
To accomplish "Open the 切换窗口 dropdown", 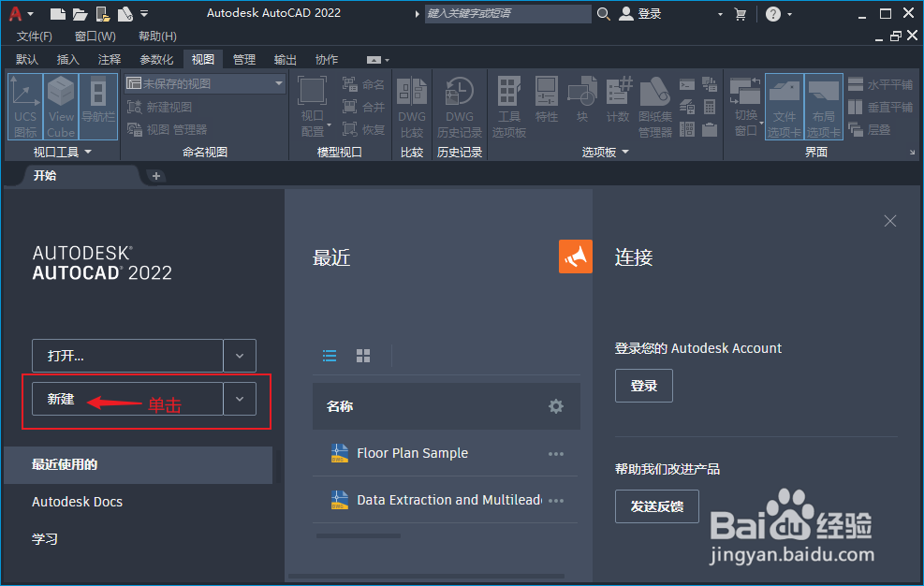I will (746, 107).
